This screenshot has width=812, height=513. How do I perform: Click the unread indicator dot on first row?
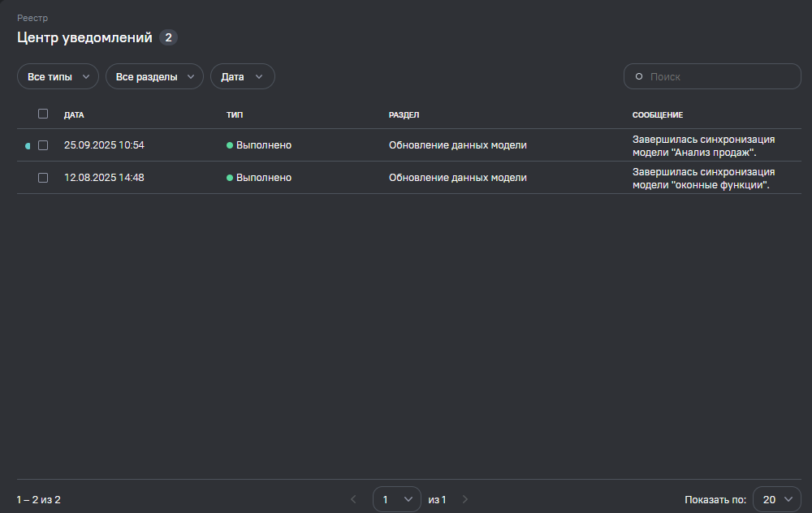[x=28, y=146]
